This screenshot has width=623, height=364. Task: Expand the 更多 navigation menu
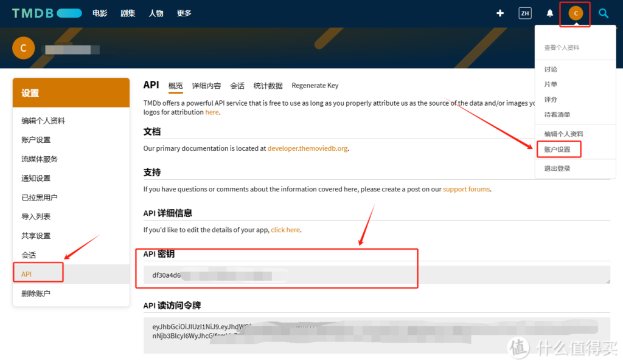click(184, 13)
